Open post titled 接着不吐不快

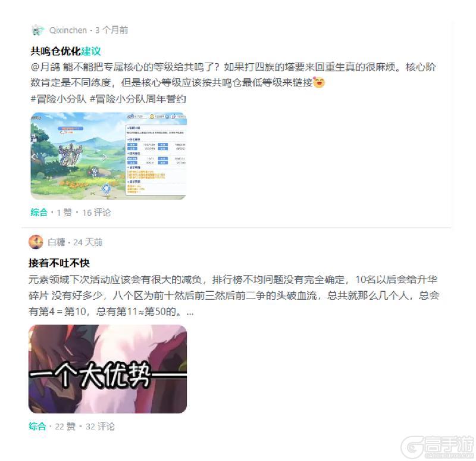pos(59,263)
